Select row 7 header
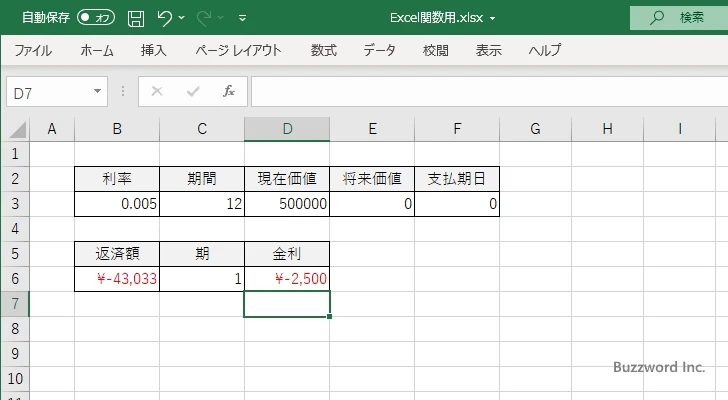 pyautogui.click(x=15, y=304)
